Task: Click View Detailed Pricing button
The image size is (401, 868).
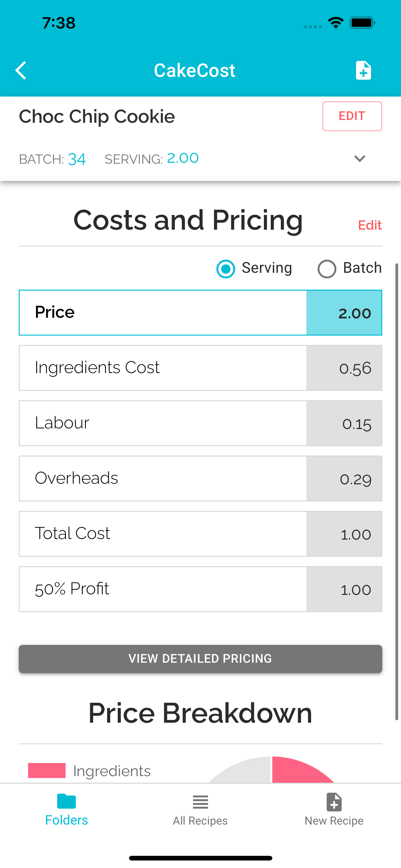Action: point(200,659)
